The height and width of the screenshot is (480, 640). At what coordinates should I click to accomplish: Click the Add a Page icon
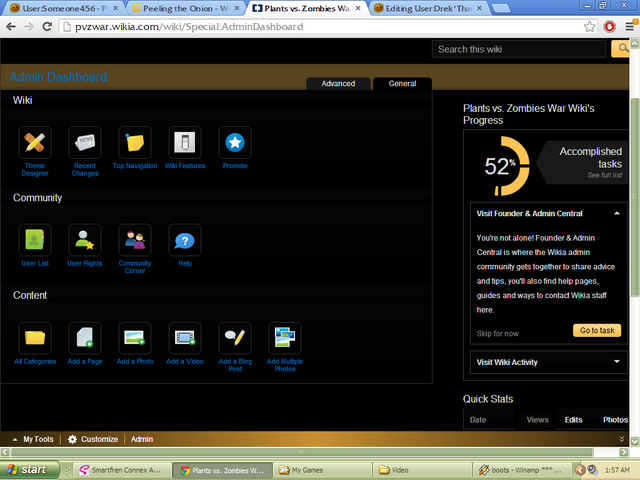pos(85,338)
